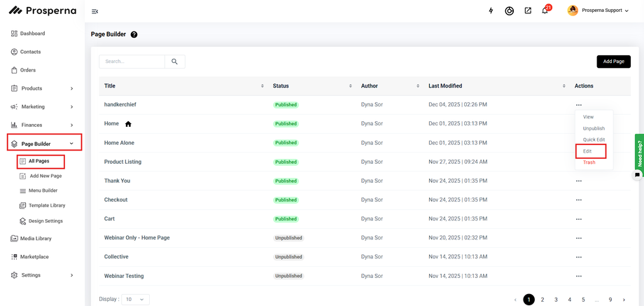Screen dimensions: 644x306
Task: Click the circular chart icon in top bar
Action: click(x=510, y=11)
